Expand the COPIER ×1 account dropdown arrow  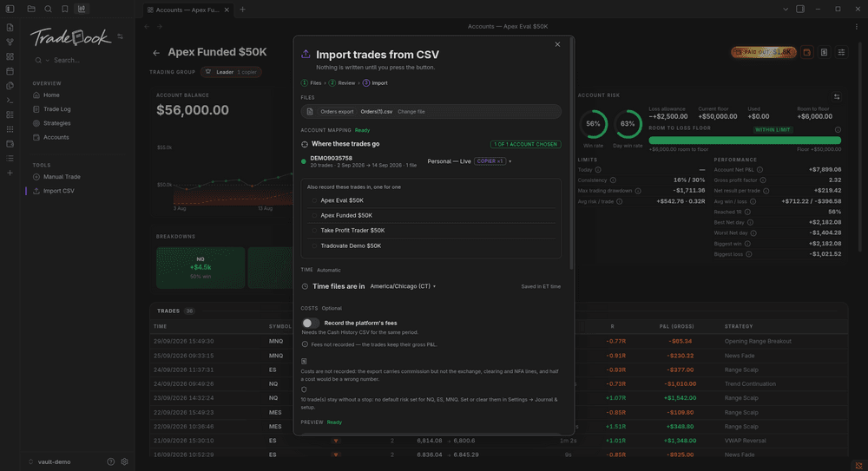[x=510, y=161]
